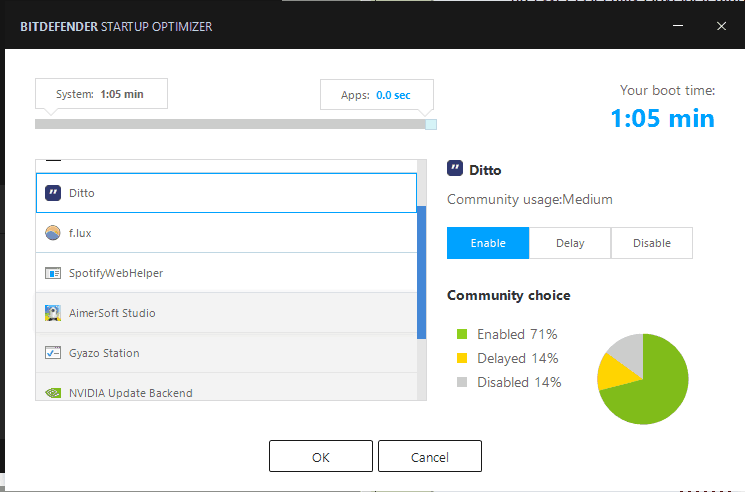This screenshot has width=745, height=492.
Task: Click the Gyazo Station icon
Action: [53, 353]
